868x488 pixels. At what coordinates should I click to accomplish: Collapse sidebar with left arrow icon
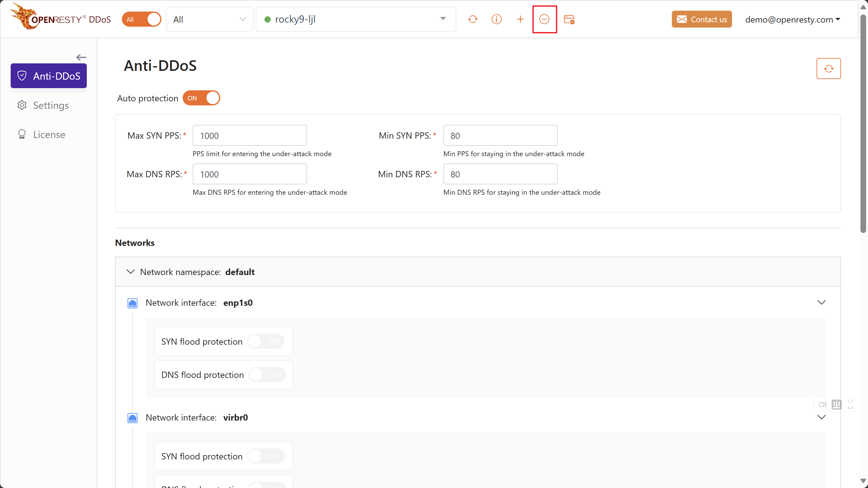click(x=81, y=57)
